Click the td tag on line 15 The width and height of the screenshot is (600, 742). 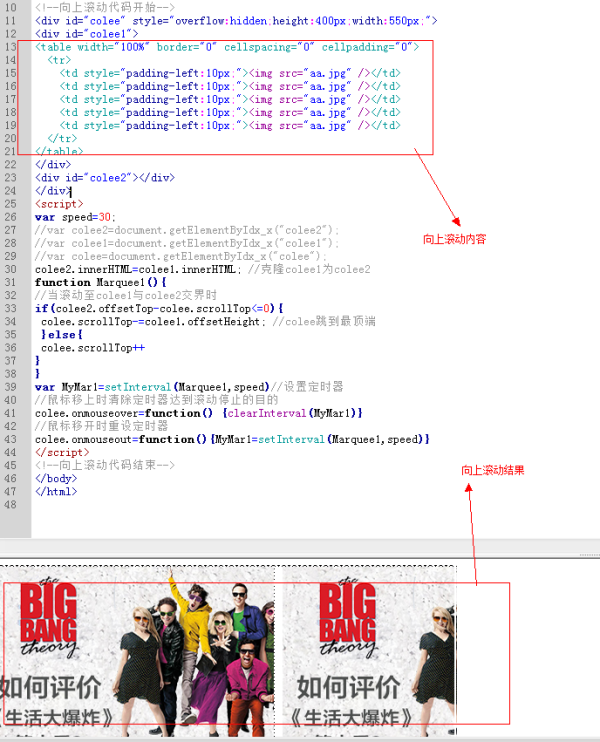click(x=230, y=73)
